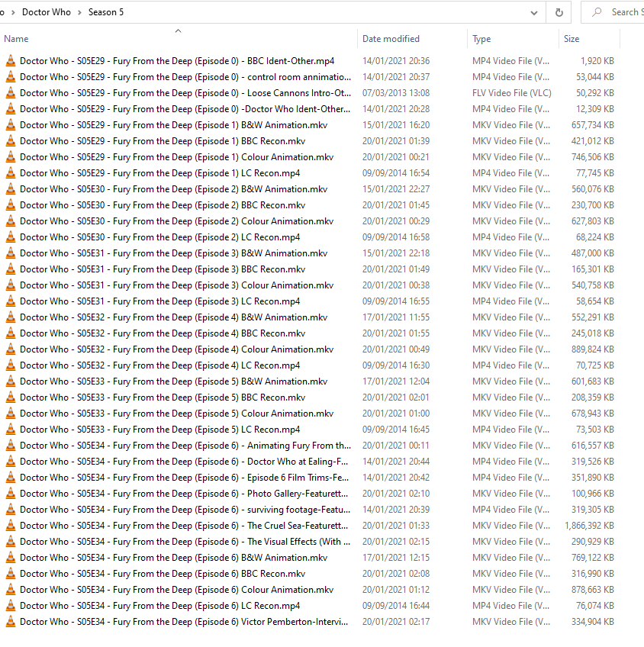Click VLC icon of control room animation file
The width and height of the screenshot is (644, 647).
pos(11,77)
